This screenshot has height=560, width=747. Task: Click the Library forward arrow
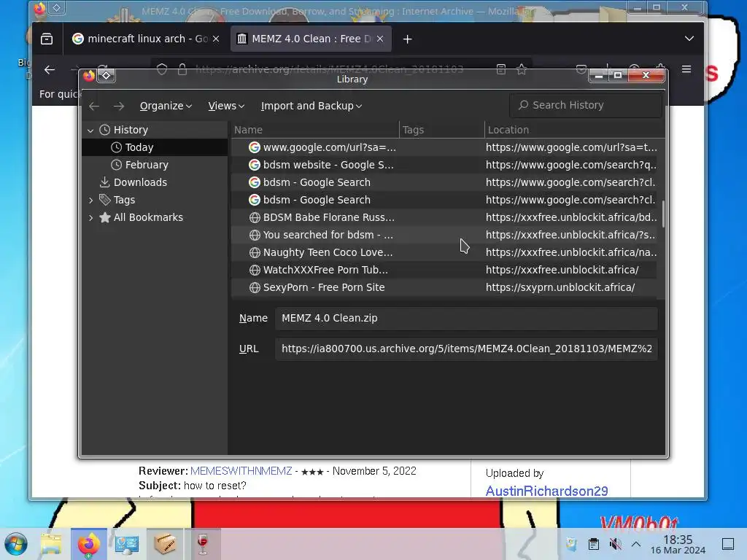click(119, 106)
